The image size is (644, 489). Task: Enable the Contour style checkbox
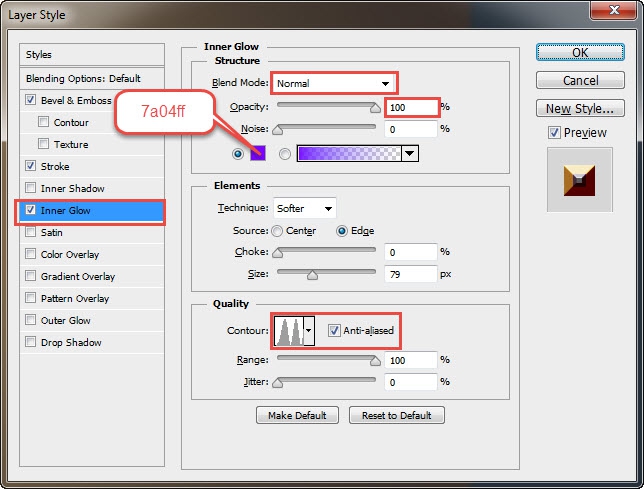coord(43,122)
